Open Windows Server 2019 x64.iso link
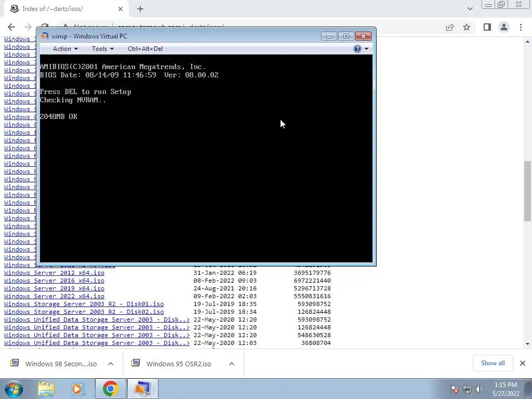The image size is (532, 399). click(x=54, y=288)
